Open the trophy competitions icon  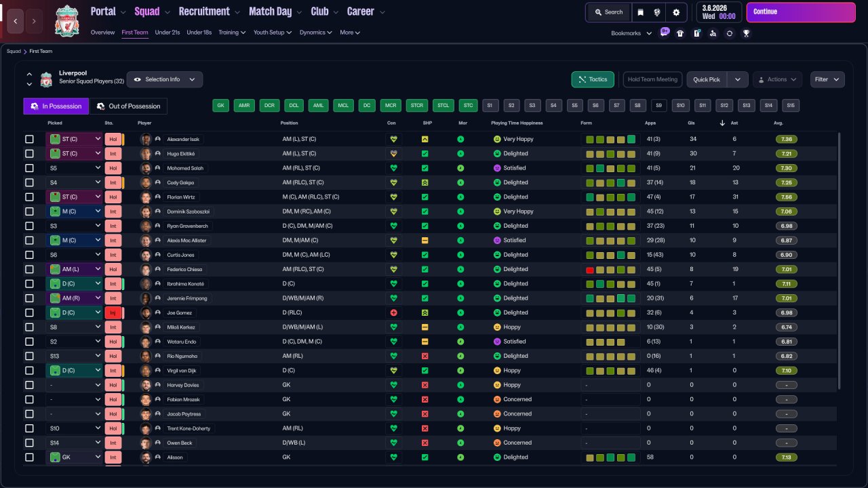(x=746, y=33)
